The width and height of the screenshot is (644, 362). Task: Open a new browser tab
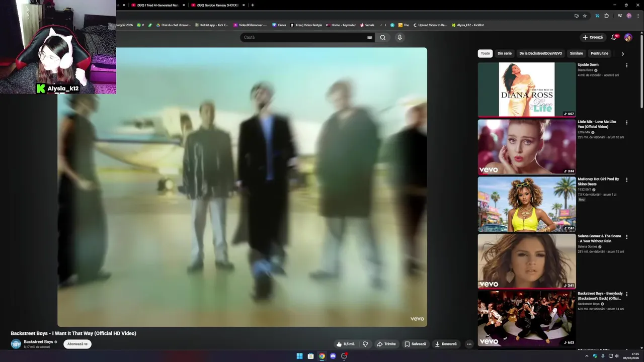point(253,5)
